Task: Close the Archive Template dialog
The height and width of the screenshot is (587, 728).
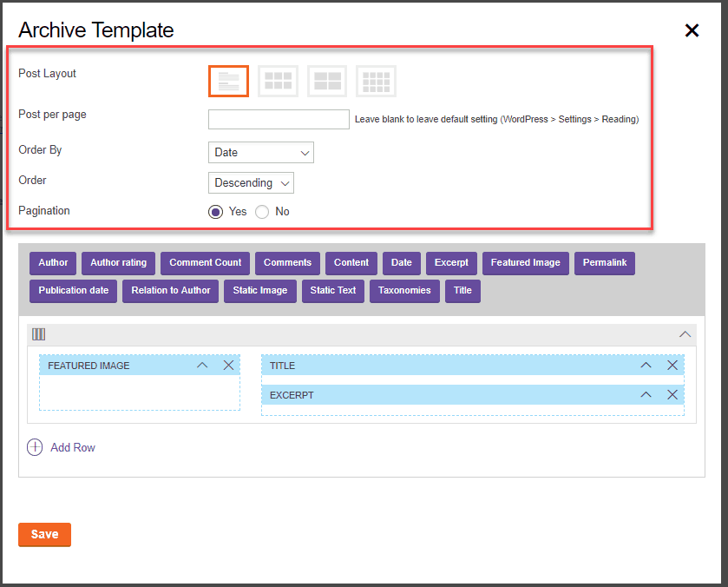Action: click(x=692, y=30)
